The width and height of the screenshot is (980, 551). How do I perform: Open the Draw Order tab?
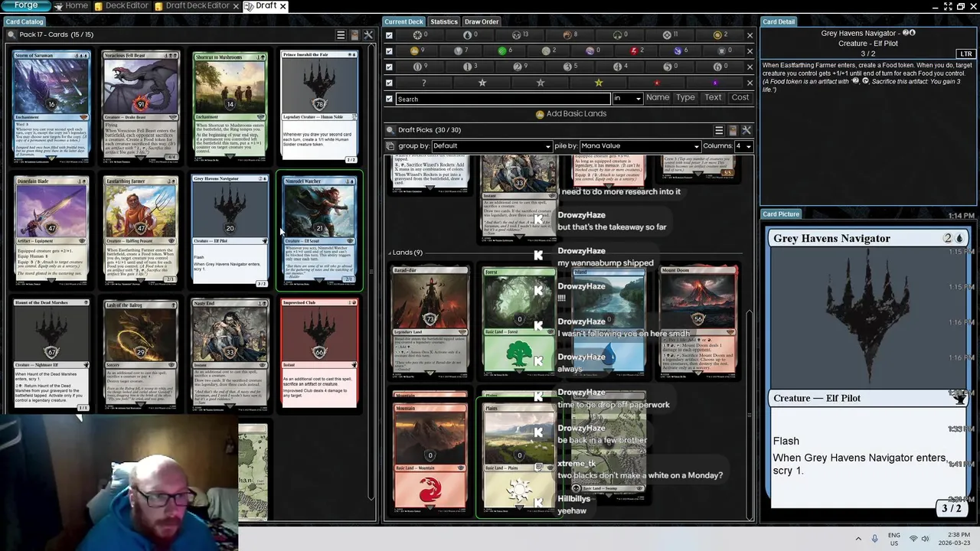[481, 21]
